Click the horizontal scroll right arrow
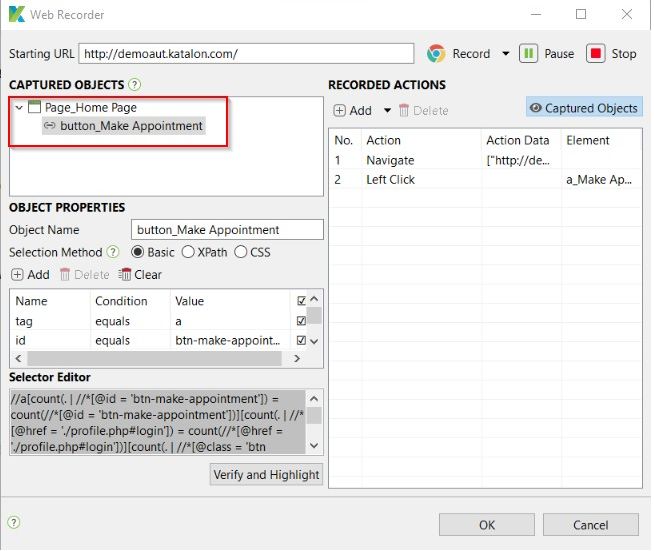 [297, 358]
